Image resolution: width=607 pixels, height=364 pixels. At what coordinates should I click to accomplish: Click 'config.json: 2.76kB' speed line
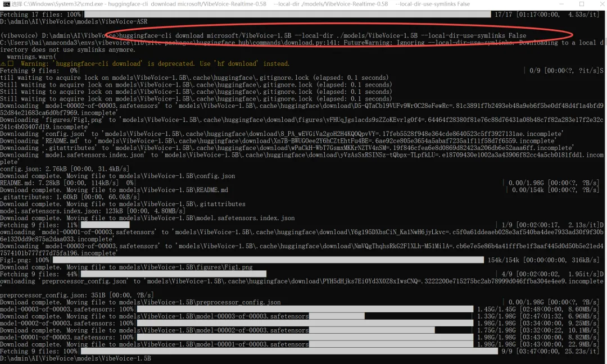click(x=65, y=169)
